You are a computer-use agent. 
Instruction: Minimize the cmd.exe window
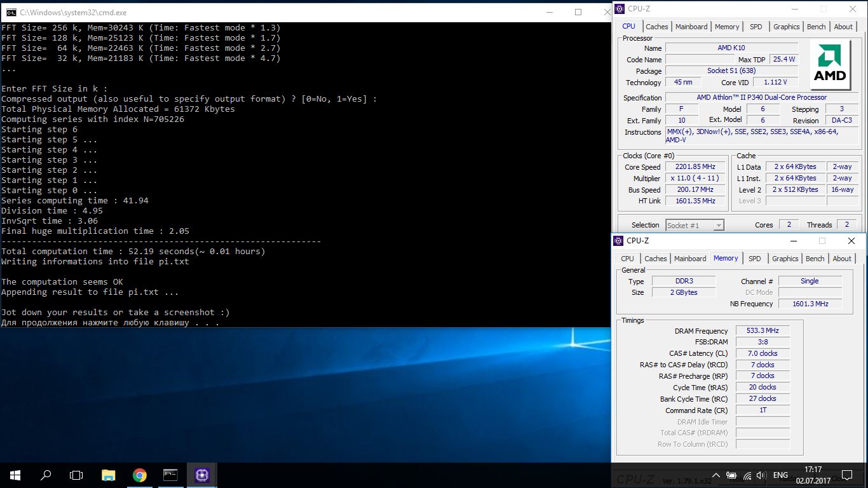tap(549, 11)
